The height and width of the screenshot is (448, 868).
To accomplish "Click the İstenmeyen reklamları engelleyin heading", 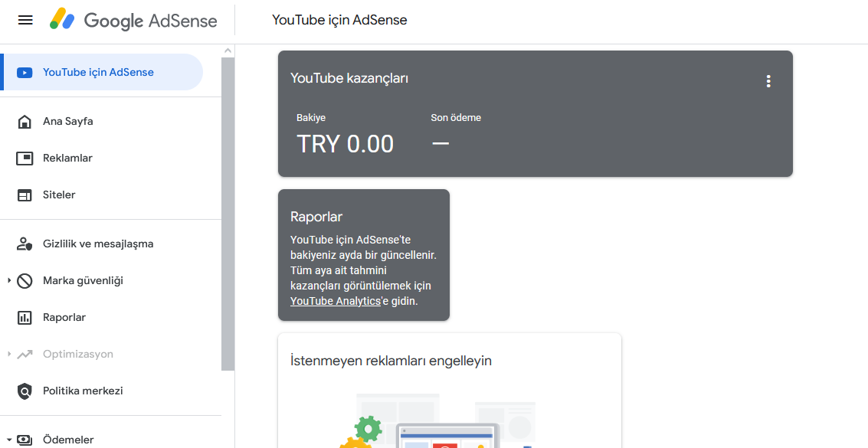I will [391, 361].
